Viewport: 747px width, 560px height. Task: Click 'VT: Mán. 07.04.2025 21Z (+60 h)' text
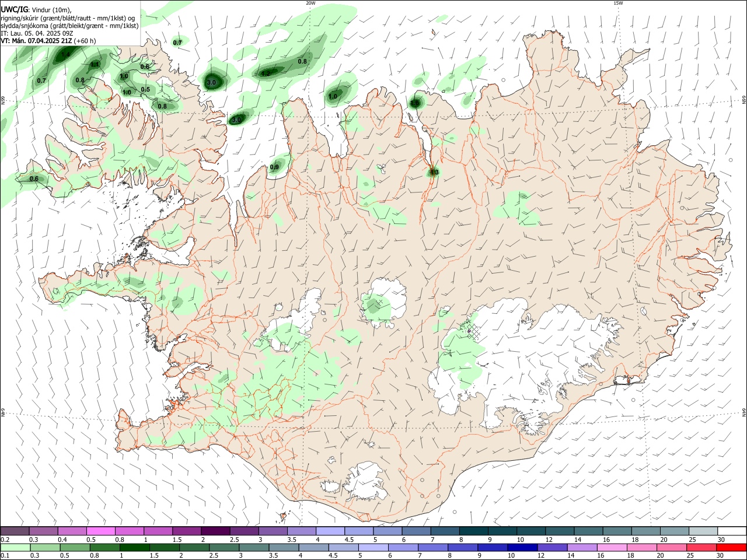[48, 41]
